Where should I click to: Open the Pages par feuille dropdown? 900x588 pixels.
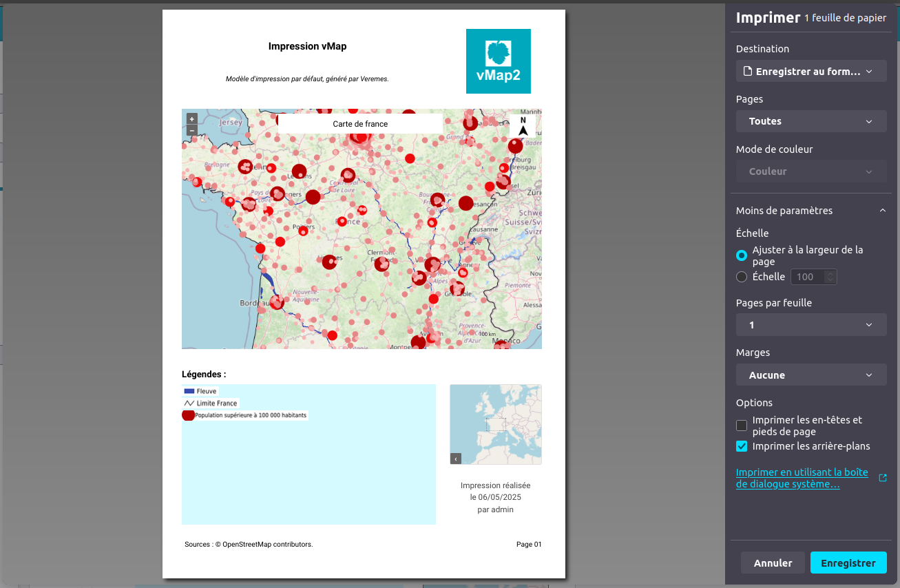coord(811,325)
